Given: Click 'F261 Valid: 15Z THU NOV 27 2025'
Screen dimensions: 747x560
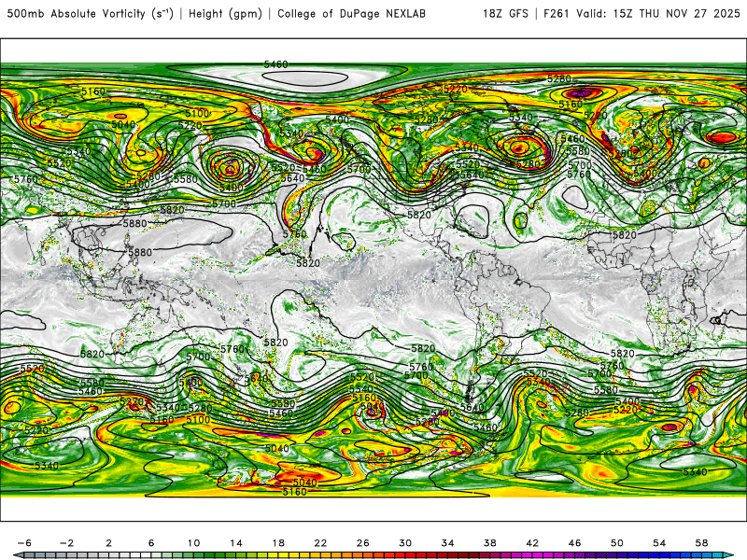Looking at the screenshot, I should 641,14.
